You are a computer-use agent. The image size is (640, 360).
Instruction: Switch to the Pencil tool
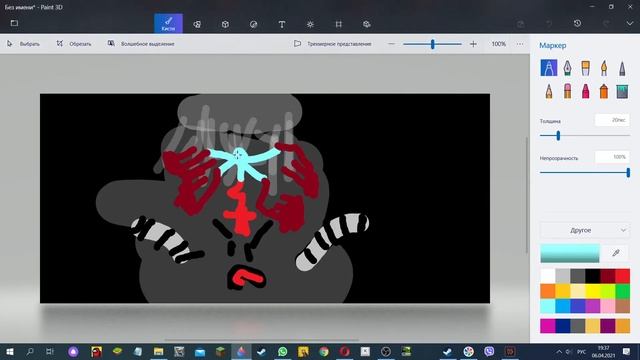point(549,91)
